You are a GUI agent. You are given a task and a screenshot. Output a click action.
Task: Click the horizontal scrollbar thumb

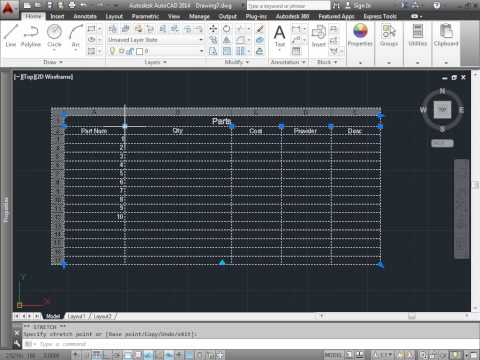(412, 316)
